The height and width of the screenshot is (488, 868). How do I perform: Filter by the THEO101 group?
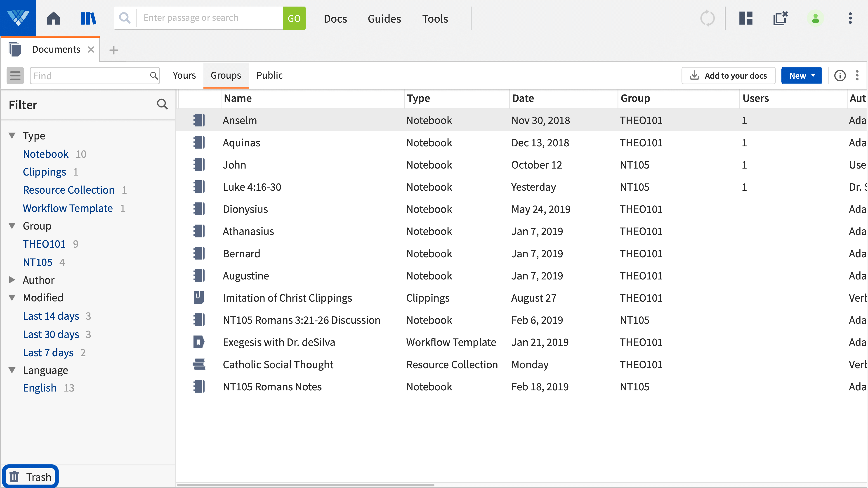pyautogui.click(x=44, y=244)
